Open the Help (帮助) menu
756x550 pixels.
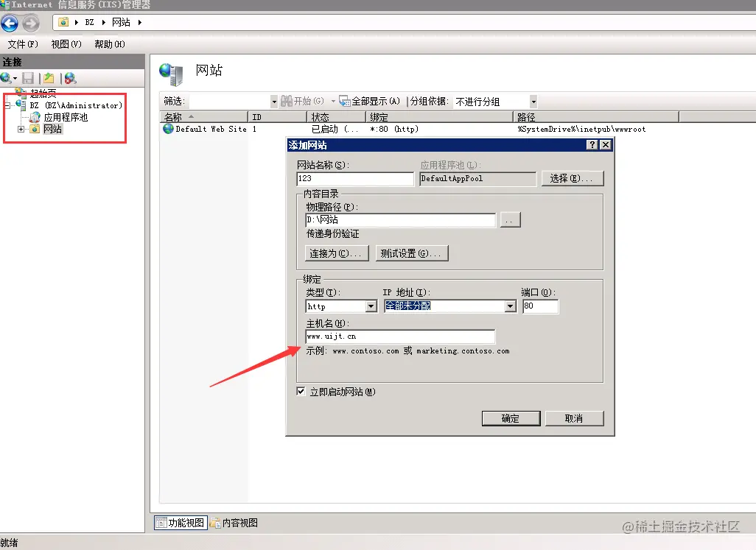pos(110,44)
